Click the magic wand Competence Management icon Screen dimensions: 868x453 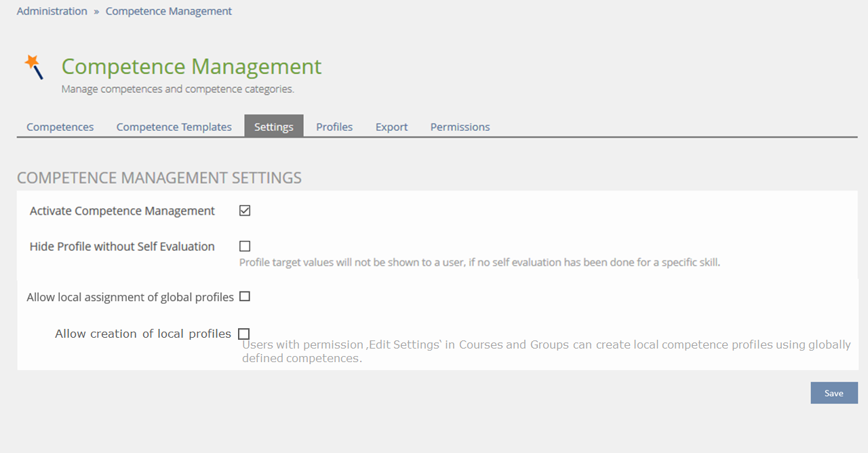point(34,67)
